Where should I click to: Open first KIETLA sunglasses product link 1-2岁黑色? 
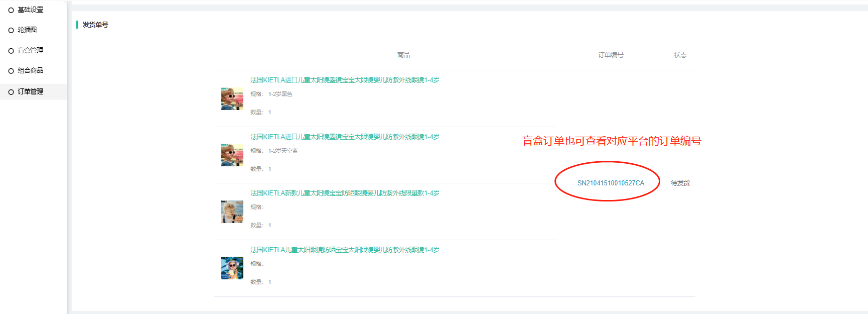[345, 80]
